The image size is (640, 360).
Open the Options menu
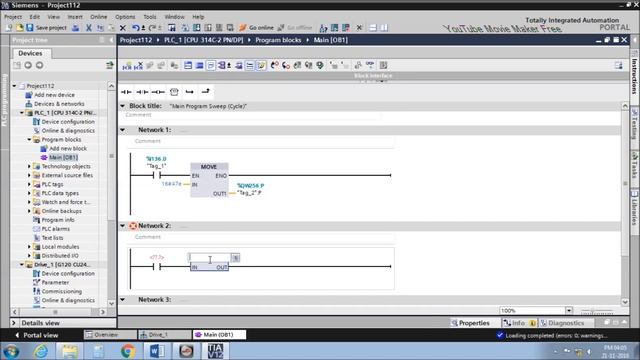tap(125, 17)
